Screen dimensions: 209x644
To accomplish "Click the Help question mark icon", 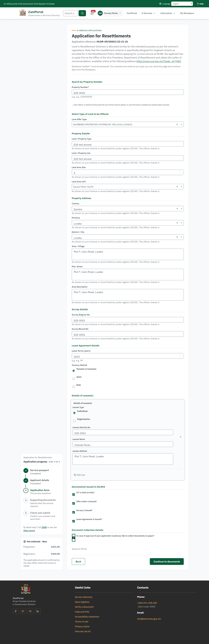I will (198, 4).
